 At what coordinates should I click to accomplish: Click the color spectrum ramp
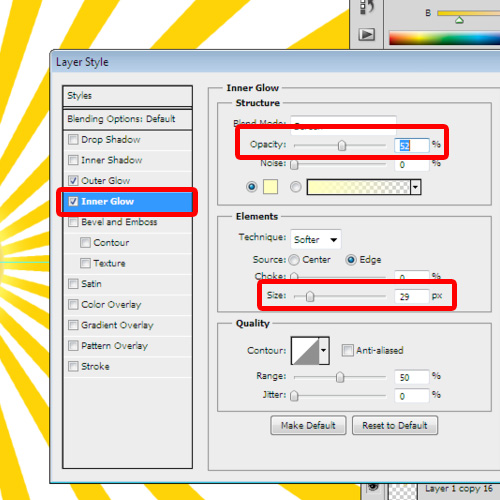coord(444,38)
